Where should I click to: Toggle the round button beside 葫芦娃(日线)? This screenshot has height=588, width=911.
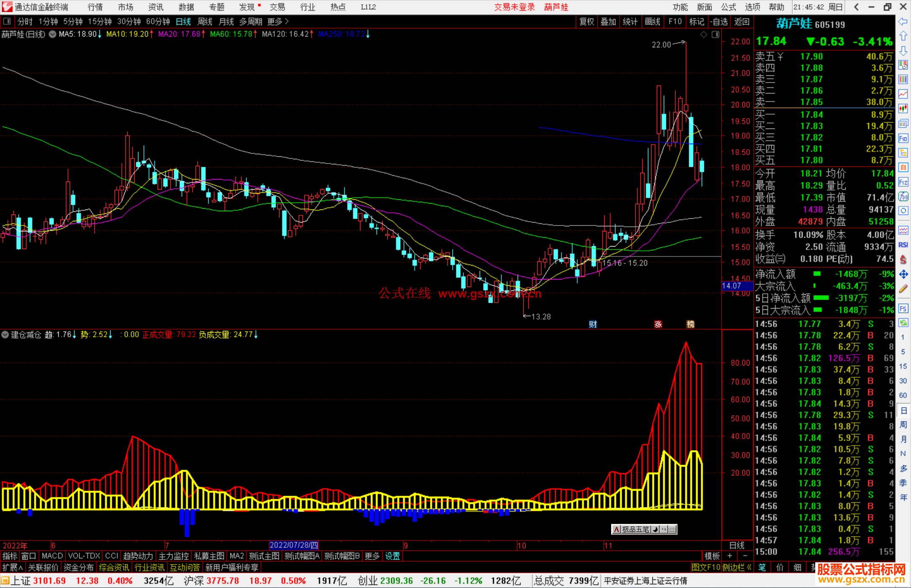(x=52, y=35)
